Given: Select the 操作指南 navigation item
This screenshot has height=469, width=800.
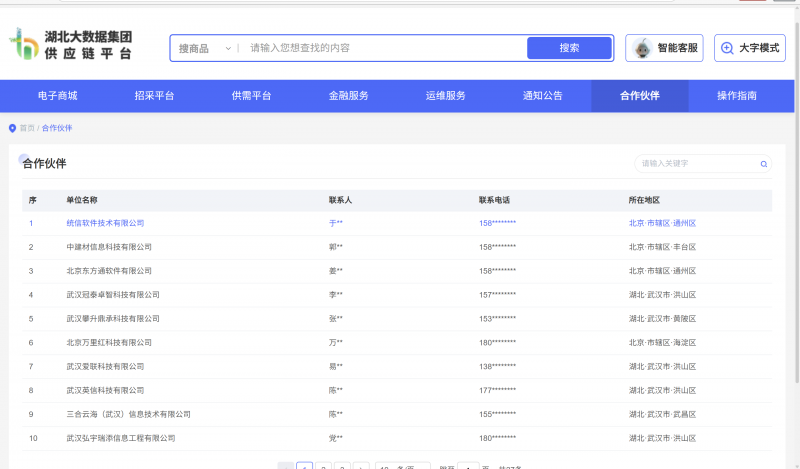Looking at the screenshot, I should point(736,96).
